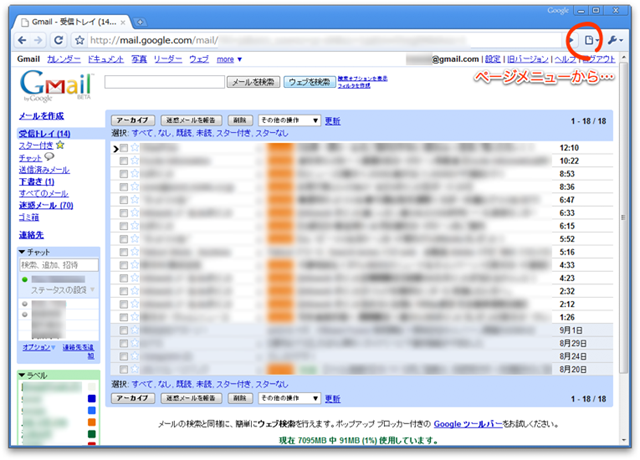Click the Gmail search text field
The width and height of the screenshot is (640, 460).
[164, 82]
